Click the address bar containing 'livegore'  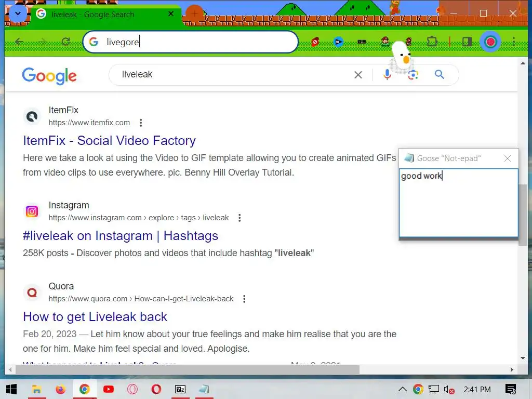[x=190, y=42]
